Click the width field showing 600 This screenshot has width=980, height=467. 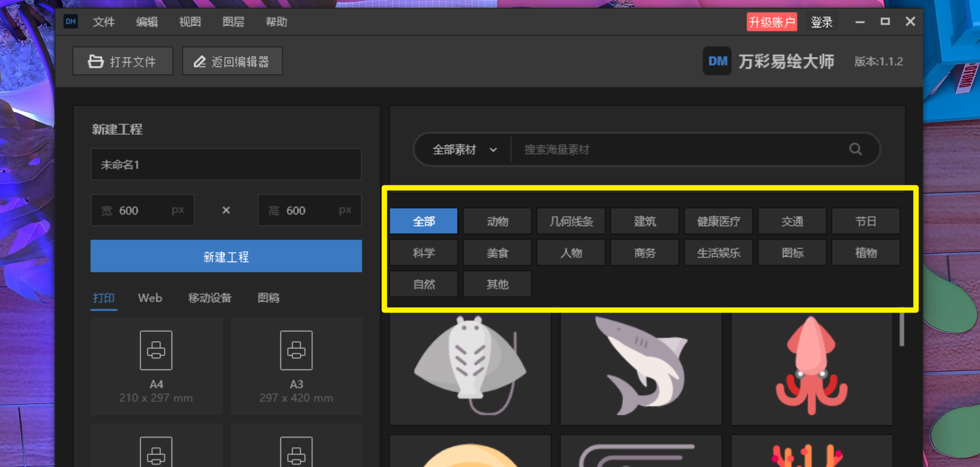pos(143,210)
